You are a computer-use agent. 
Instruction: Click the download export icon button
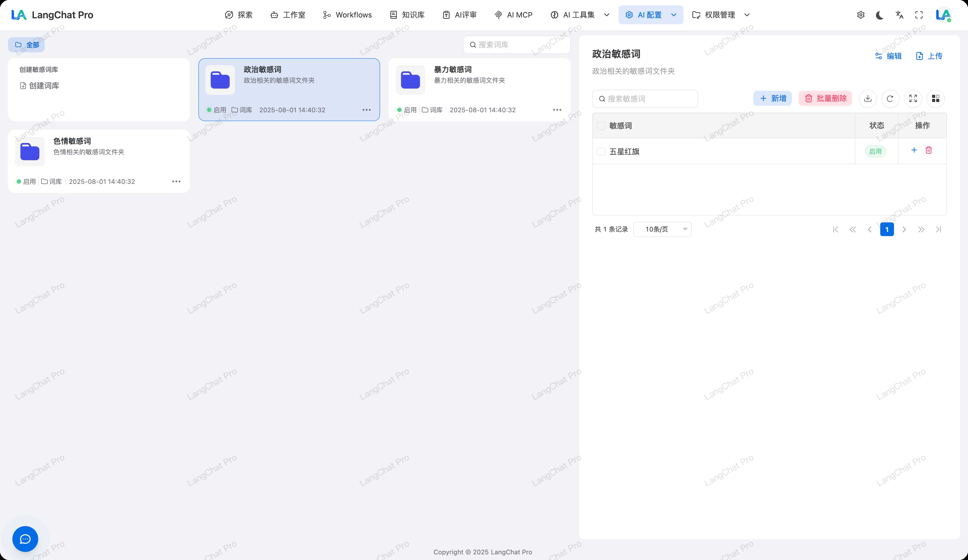click(x=867, y=99)
